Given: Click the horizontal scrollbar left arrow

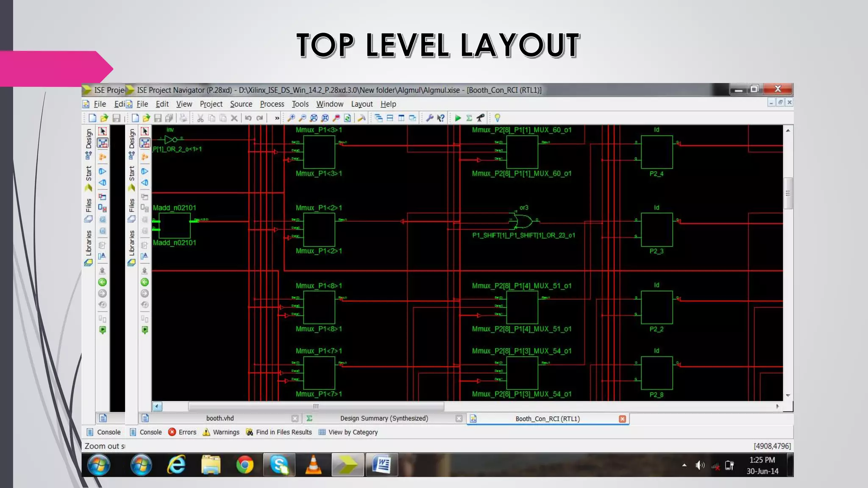Looking at the screenshot, I should pos(157,407).
